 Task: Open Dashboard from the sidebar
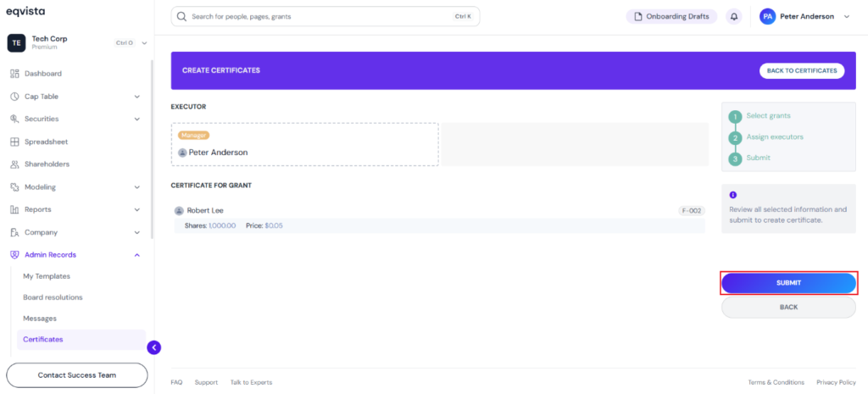click(43, 74)
